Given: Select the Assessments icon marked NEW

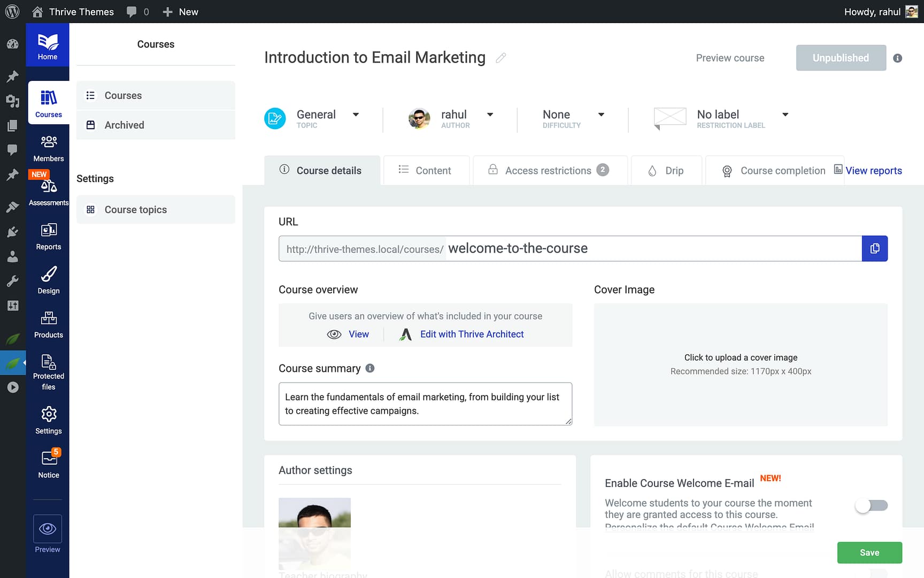Looking at the screenshot, I should pyautogui.click(x=48, y=188).
